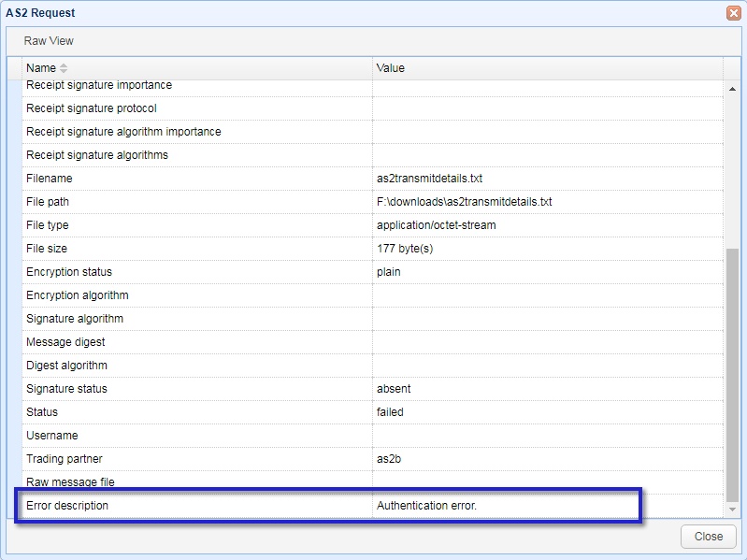Select the 'File size' name cell
Viewport: 747px width, 560px height.
[197, 249]
